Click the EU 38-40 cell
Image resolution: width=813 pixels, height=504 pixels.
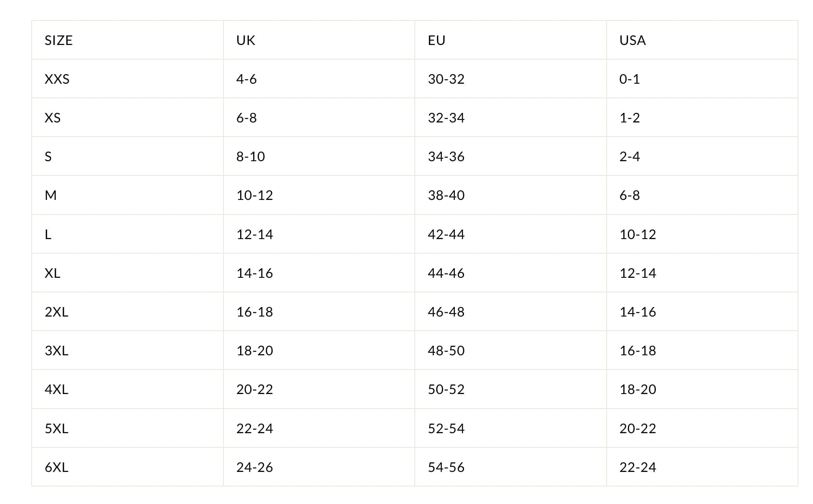(446, 195)
